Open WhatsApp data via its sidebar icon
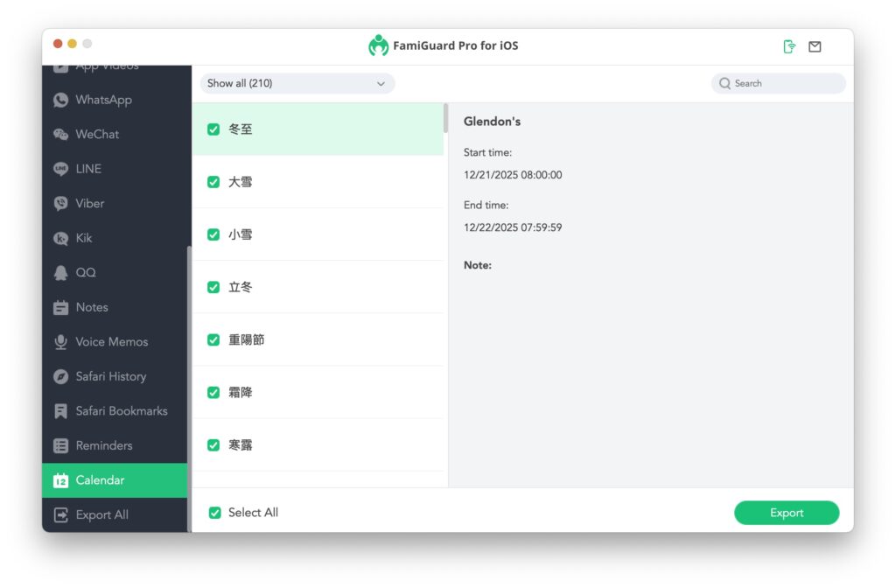 (60, 100)
